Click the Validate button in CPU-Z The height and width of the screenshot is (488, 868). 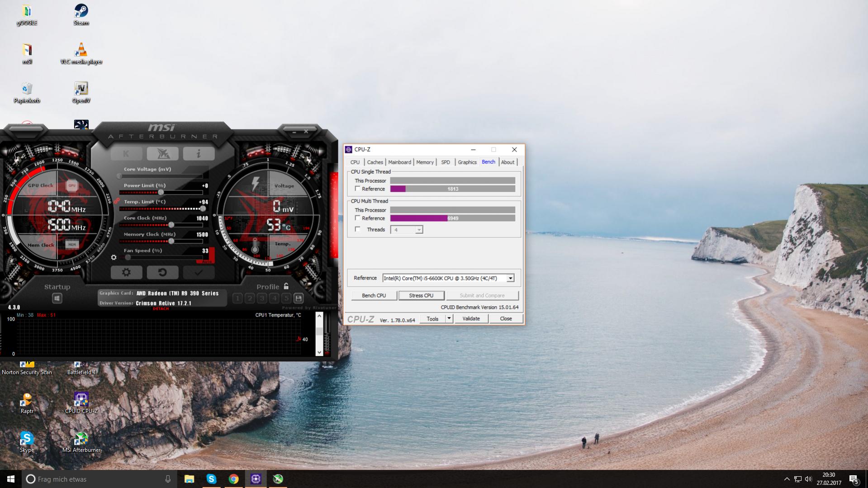(471, 319)
